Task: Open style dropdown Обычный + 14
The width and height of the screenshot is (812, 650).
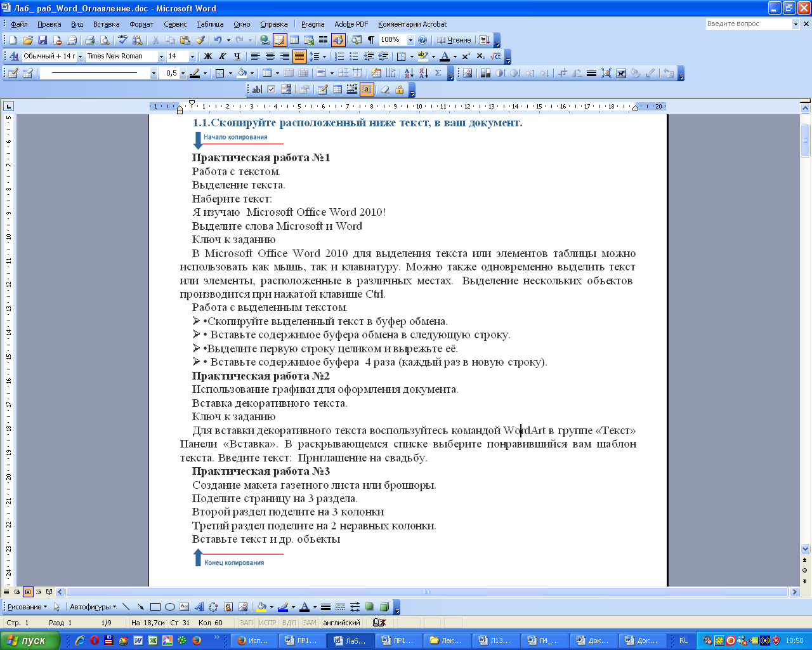Action: [81, 56]
